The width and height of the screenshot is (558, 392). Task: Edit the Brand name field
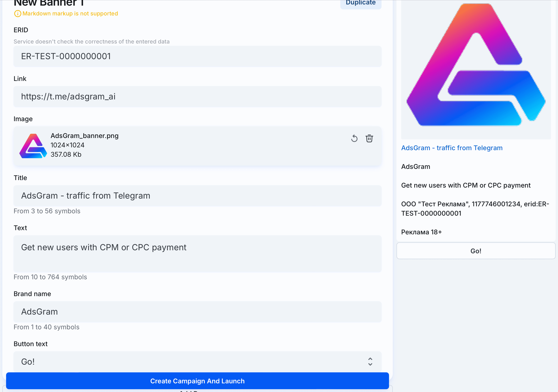pos(197,312)
